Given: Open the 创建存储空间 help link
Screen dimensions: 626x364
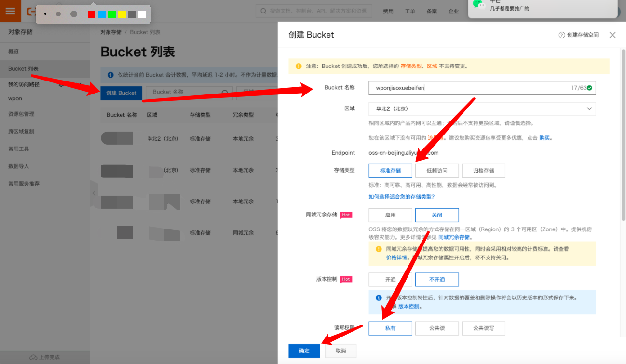Looking at the screenshot, I should [x=583, y=35].
